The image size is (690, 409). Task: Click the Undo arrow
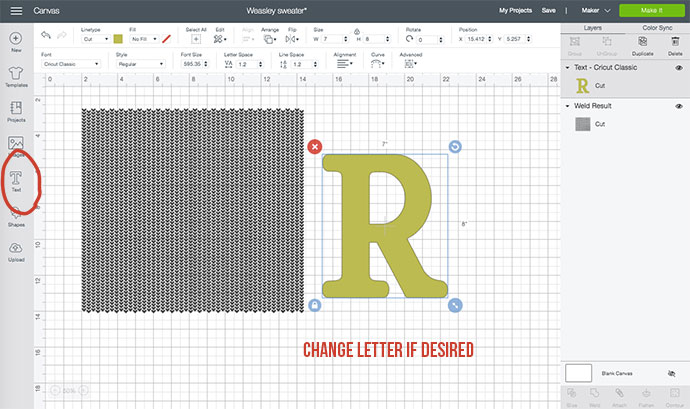[46, 35]
